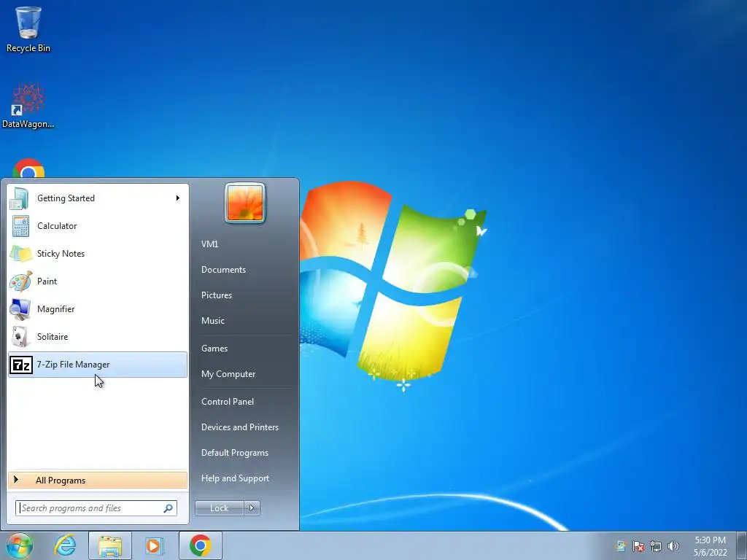Open Windows Media Player from taskbar
This screenshot has height=560, width=747.
pos(155,545)
